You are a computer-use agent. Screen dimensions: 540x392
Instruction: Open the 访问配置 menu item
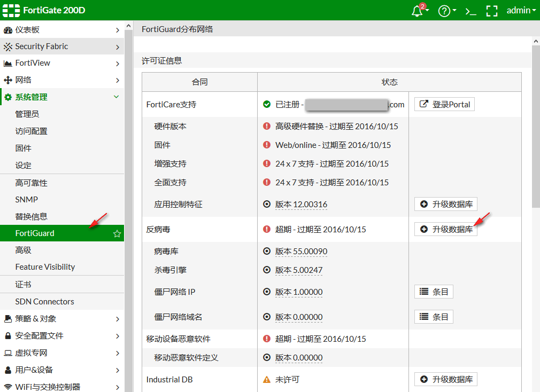click(62, 131)
